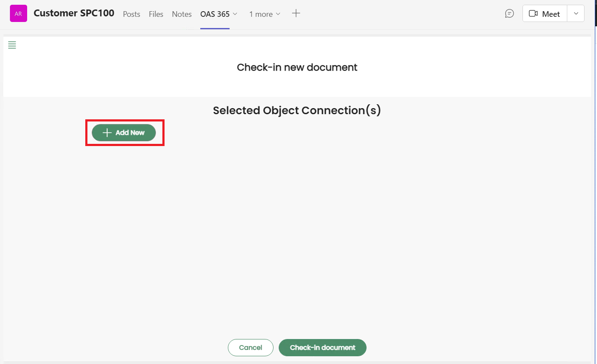The height and width of the screenshot is (364, 597).
Task: Open the hamburger menu icon
Action: (12, 45)
